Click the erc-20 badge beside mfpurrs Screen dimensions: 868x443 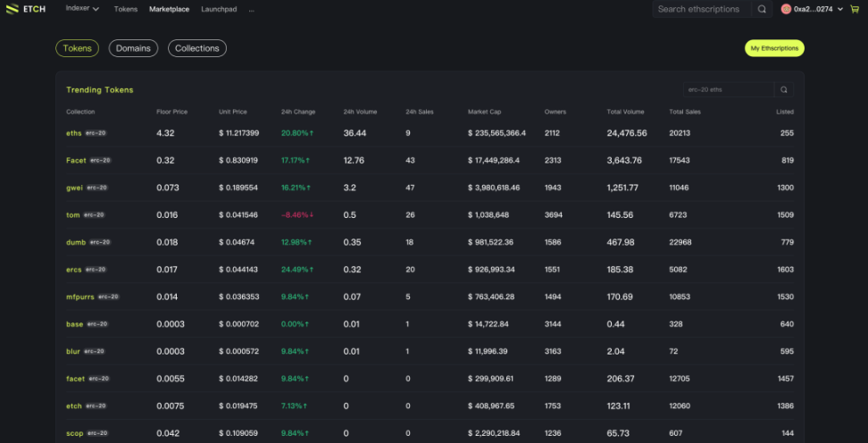108,297
